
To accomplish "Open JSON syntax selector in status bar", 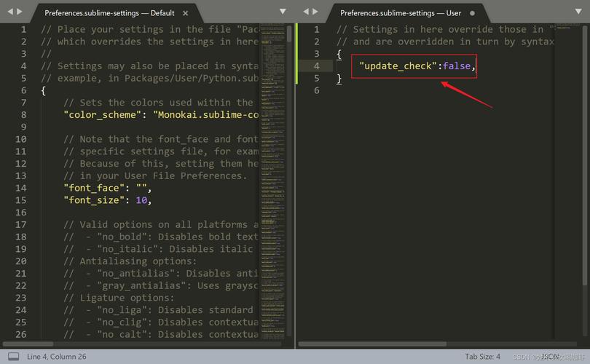I will [x=550, y=357].
